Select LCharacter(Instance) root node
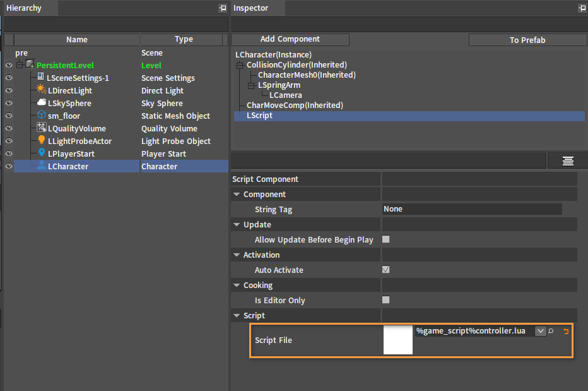Screen dimensions: 588x391 point(273,55)
